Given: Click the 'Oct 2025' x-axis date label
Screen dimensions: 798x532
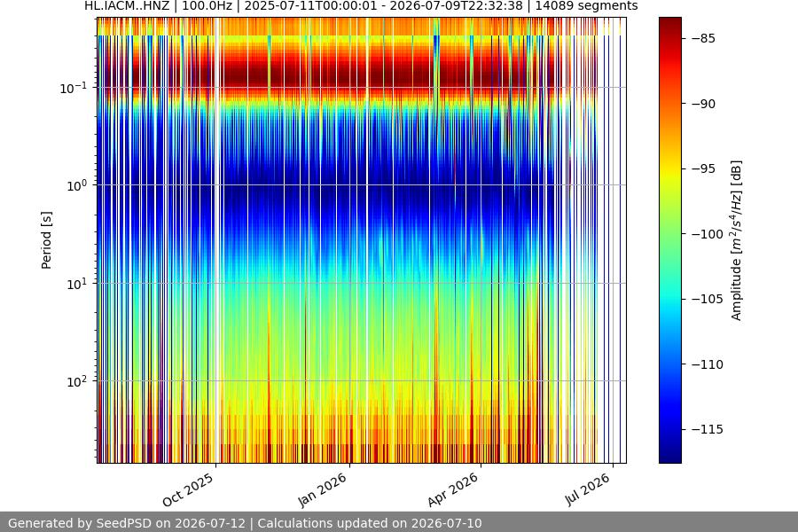Looking at the screenshot, I should tap(188, 489).
